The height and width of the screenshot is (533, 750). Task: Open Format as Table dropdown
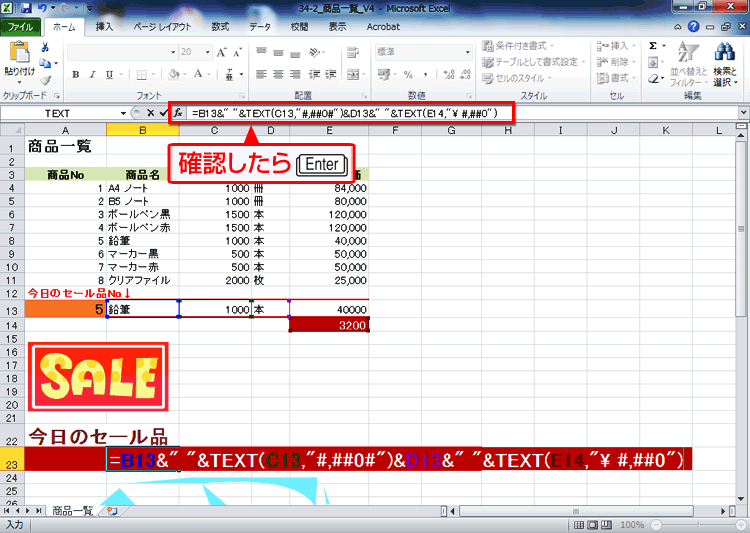[534, 62]
